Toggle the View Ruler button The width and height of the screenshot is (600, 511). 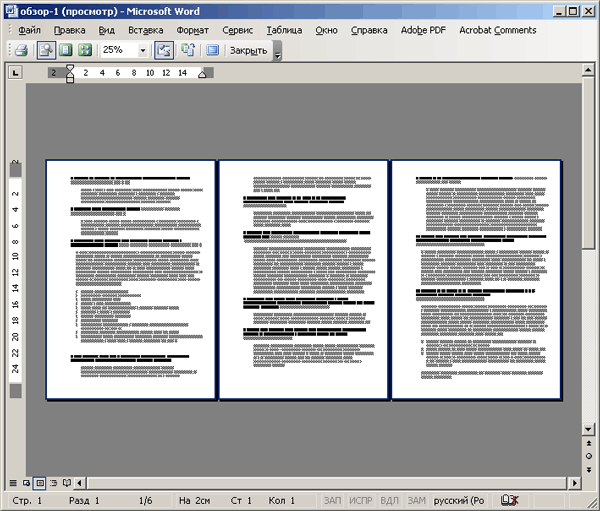pyautogui.click(x=164, y=50)
